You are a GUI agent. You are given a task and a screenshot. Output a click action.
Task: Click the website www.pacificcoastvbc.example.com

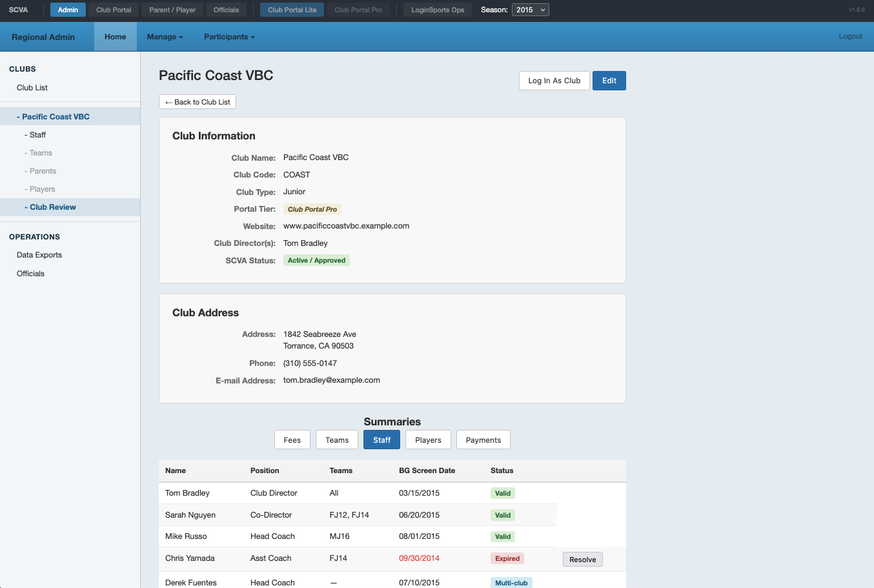point(346,226)
